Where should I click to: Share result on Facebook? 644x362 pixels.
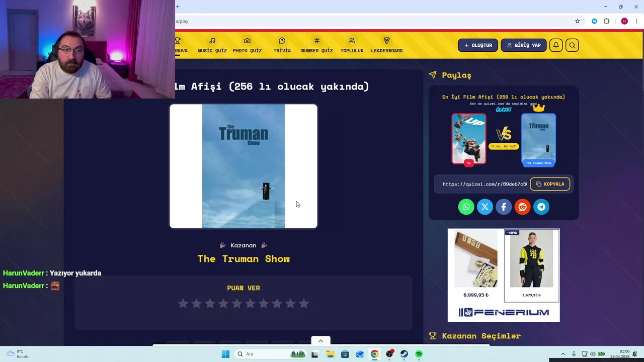[x=504, y=207]
